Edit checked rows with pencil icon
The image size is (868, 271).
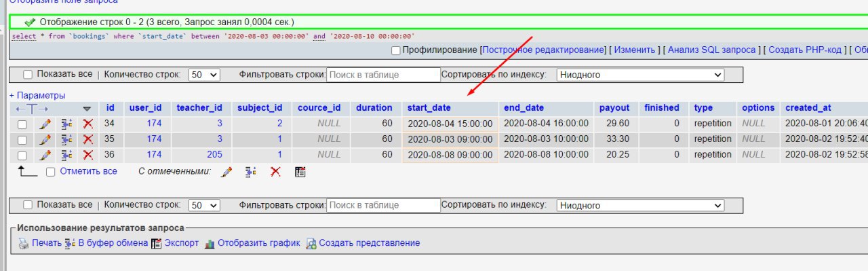pyautogui.click(x=226, y=173)
